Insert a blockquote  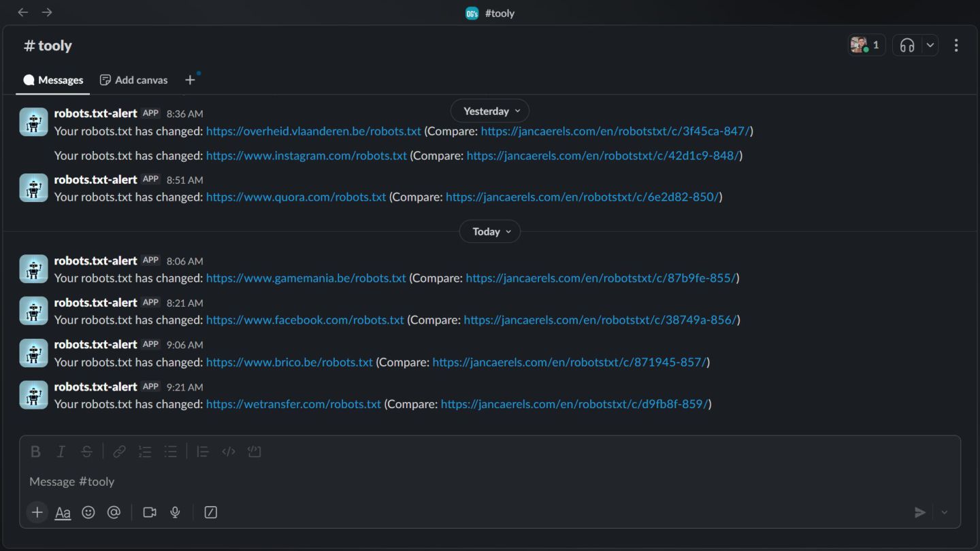[203, 451]
